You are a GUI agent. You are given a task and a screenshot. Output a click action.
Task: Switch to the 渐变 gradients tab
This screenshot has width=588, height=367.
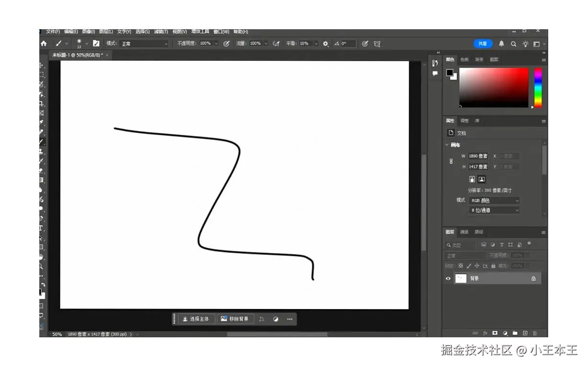click(x=479, y=60)
